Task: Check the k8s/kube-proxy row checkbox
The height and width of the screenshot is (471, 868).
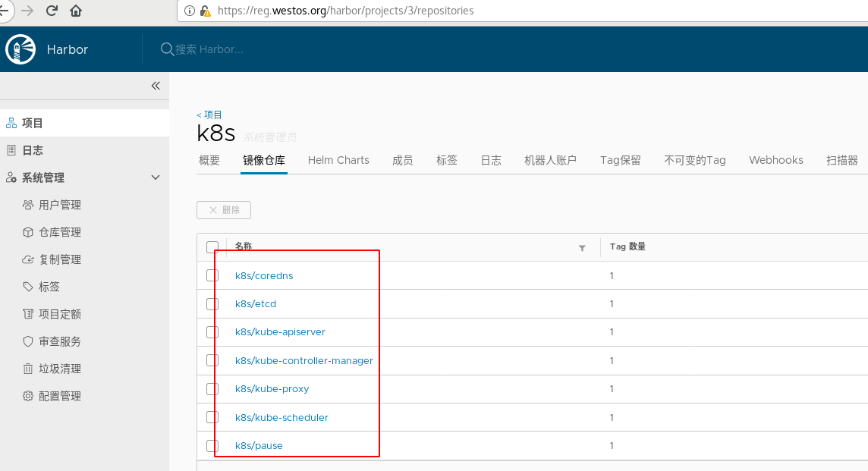Action: pyautogui.click(x=212, y=388)
